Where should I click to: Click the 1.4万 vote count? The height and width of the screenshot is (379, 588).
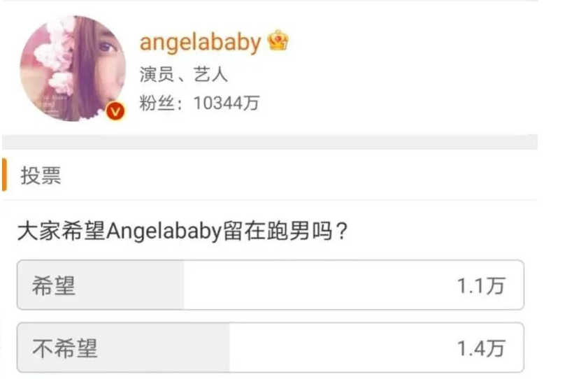tap(481, 348)
